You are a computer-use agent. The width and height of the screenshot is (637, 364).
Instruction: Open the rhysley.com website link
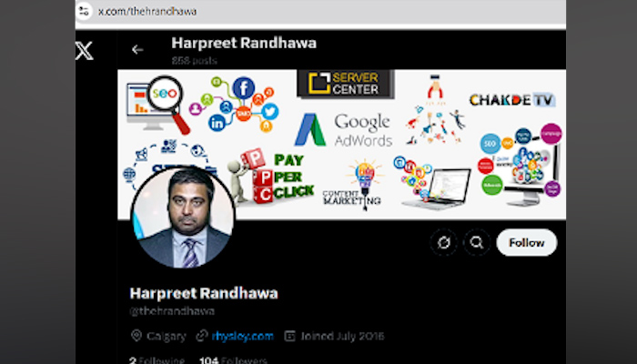243,337
